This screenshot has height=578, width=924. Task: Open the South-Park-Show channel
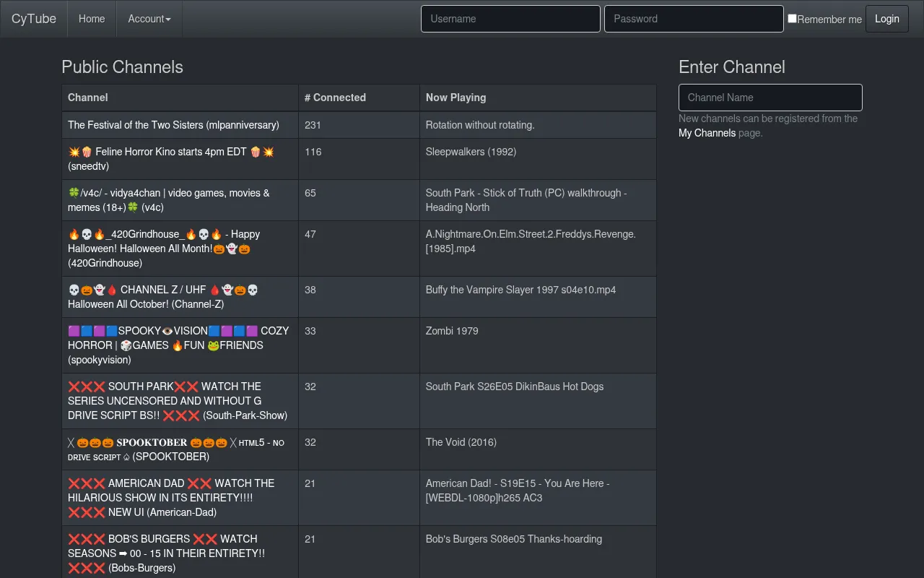point(178,401)
